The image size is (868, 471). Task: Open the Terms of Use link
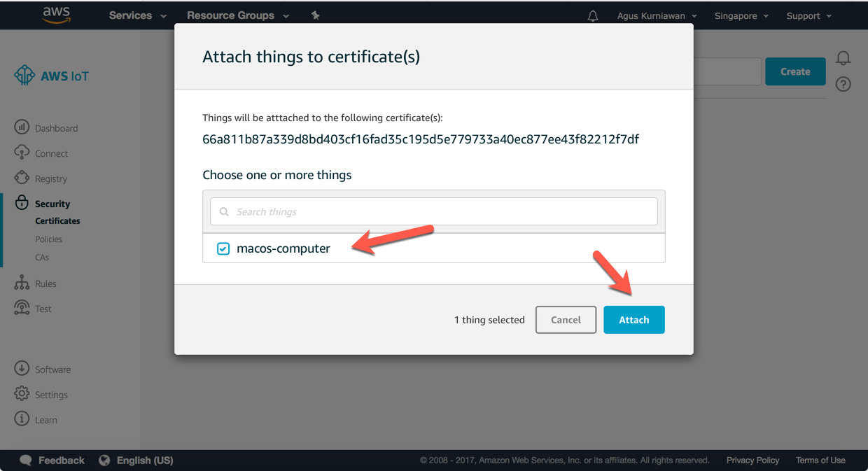click(820, 460)
